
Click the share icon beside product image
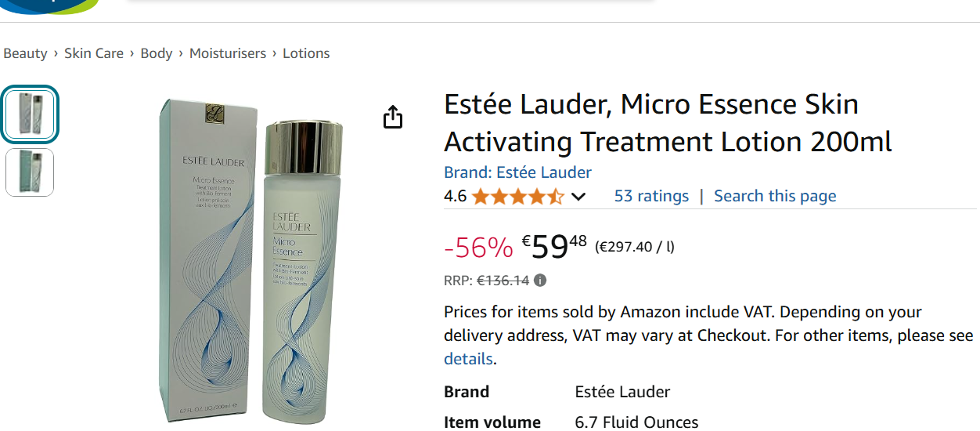click(393, 117)
